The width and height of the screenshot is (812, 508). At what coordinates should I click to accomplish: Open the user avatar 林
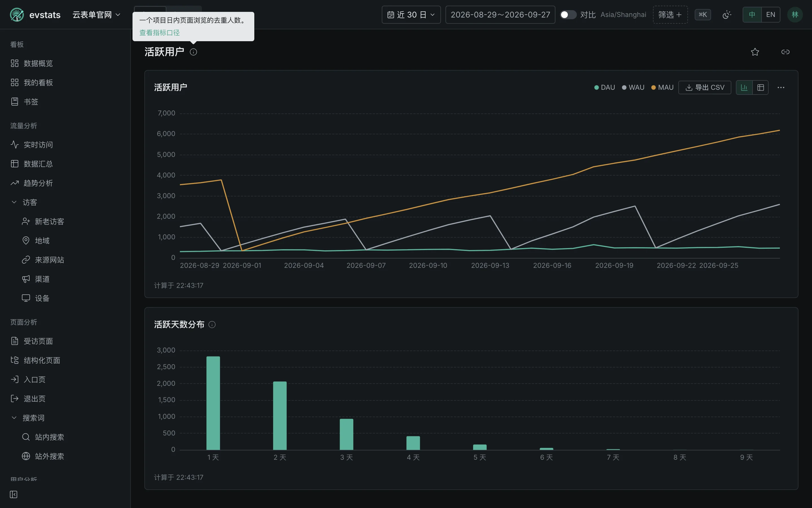[x=795, y=15]
